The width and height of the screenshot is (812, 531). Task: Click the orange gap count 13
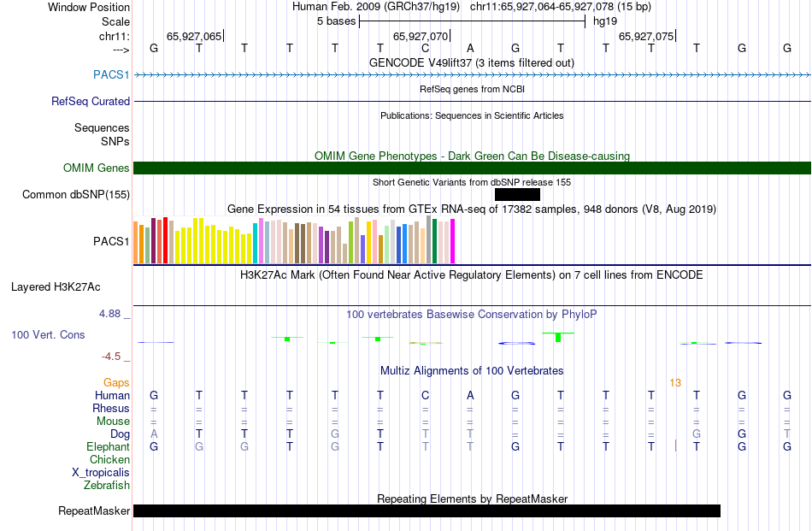675,383
